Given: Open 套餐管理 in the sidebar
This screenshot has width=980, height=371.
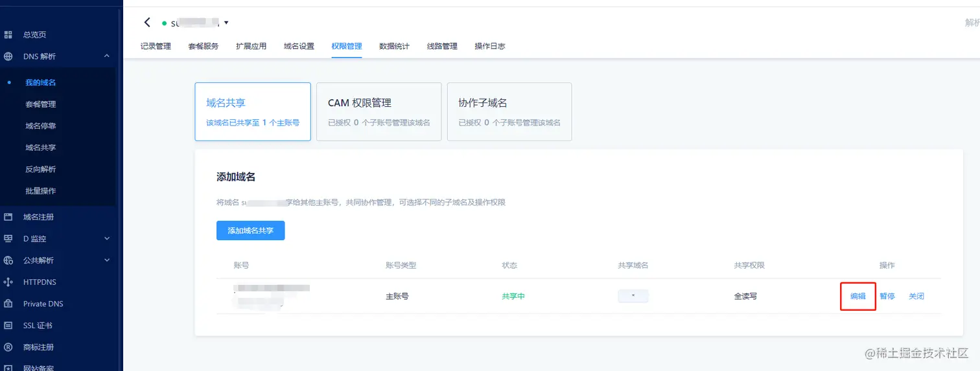Looking at the screenshot, I should pyautogui.click(x=40, y=104).
